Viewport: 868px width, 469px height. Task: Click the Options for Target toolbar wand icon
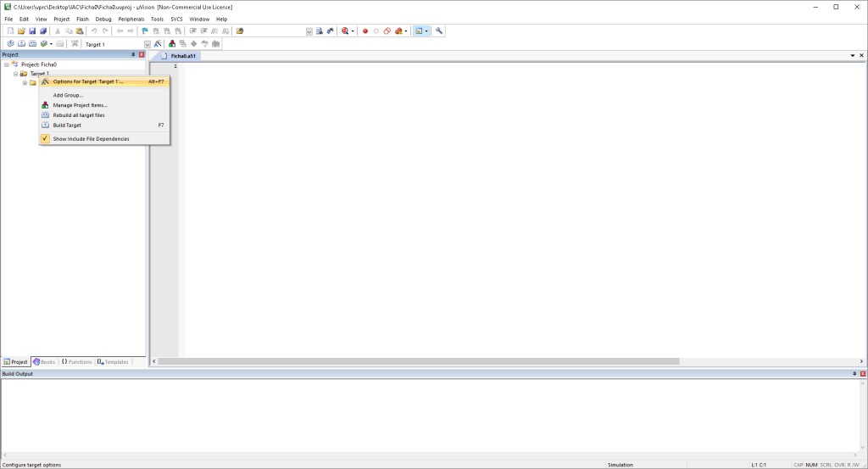[x=158, y=44]
